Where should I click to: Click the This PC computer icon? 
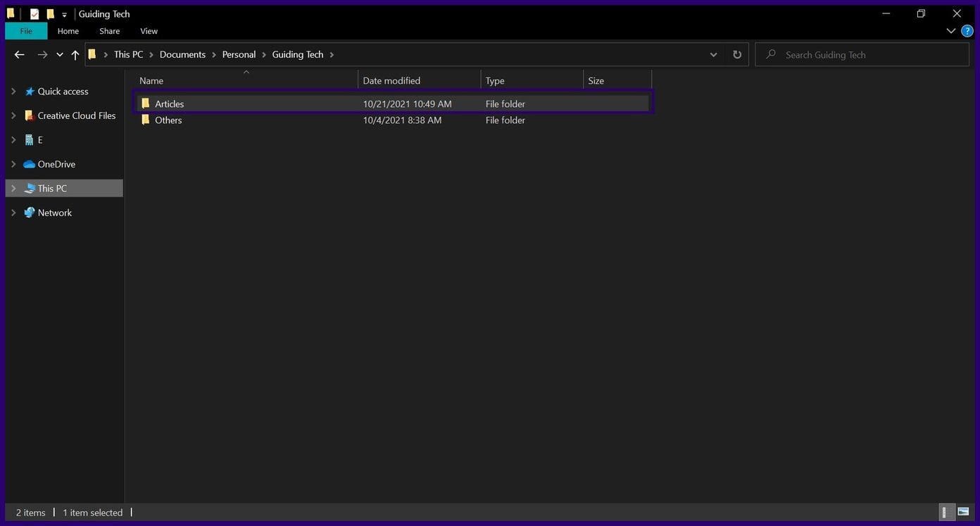(x=29, y=189)
